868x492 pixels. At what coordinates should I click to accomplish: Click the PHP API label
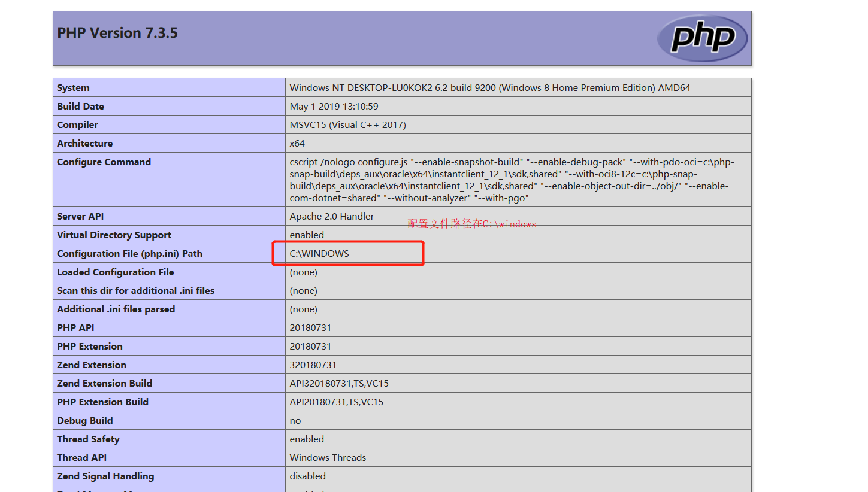(75, 328)
